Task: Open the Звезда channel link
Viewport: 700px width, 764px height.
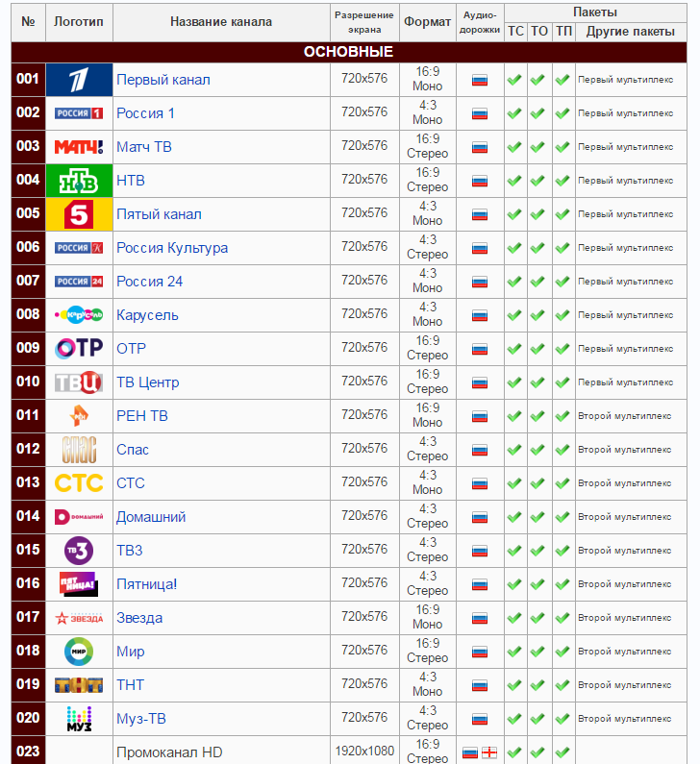Action: point(139,618)
